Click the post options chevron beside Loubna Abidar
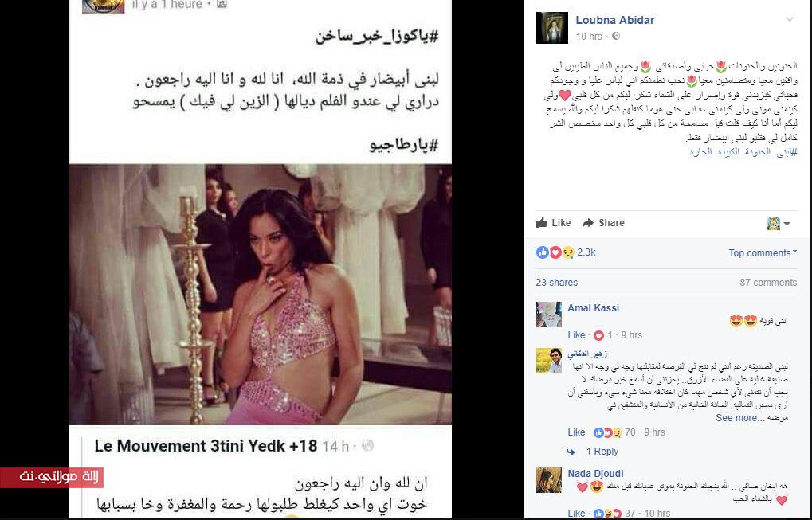 point(789,20)
